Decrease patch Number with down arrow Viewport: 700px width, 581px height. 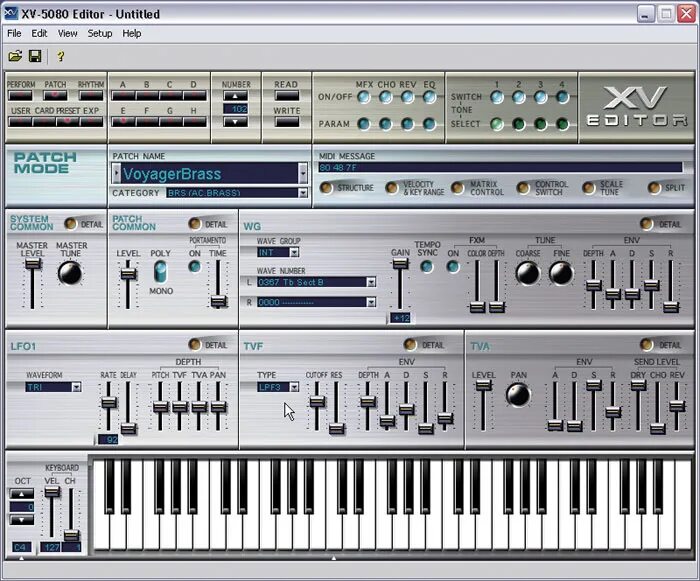(235, 122)
